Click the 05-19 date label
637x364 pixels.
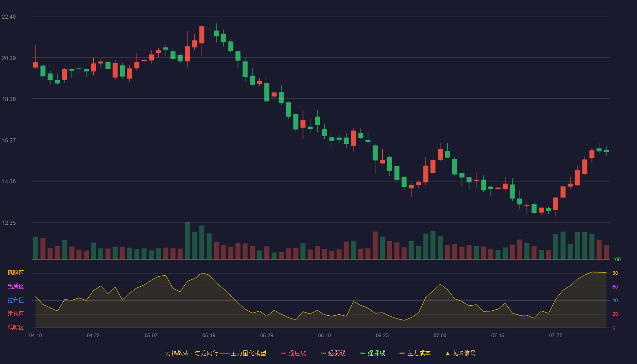coord(209,335)
